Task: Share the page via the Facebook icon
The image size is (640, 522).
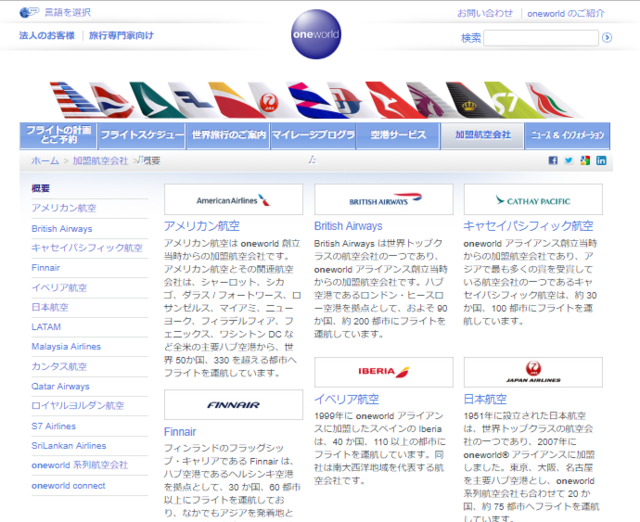Action: click(553, 160)
